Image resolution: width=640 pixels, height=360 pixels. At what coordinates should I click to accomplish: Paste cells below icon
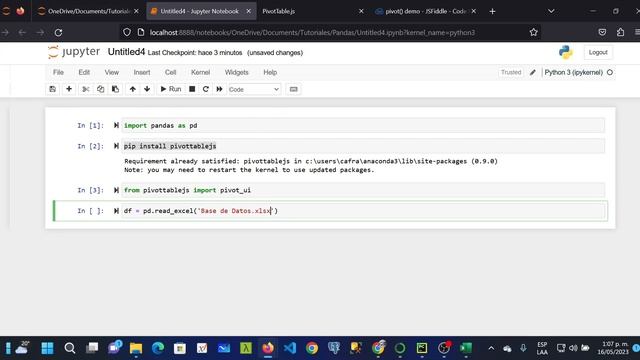coord(116,89)
